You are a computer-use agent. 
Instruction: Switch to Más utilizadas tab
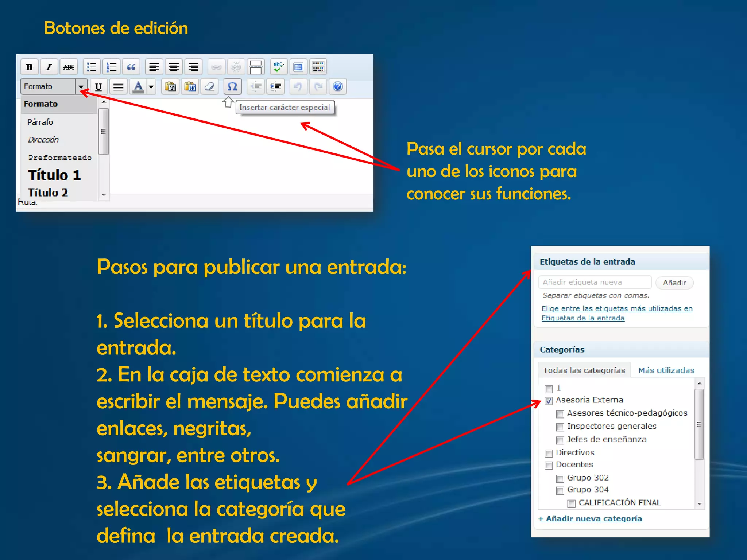tap(666, 370)
